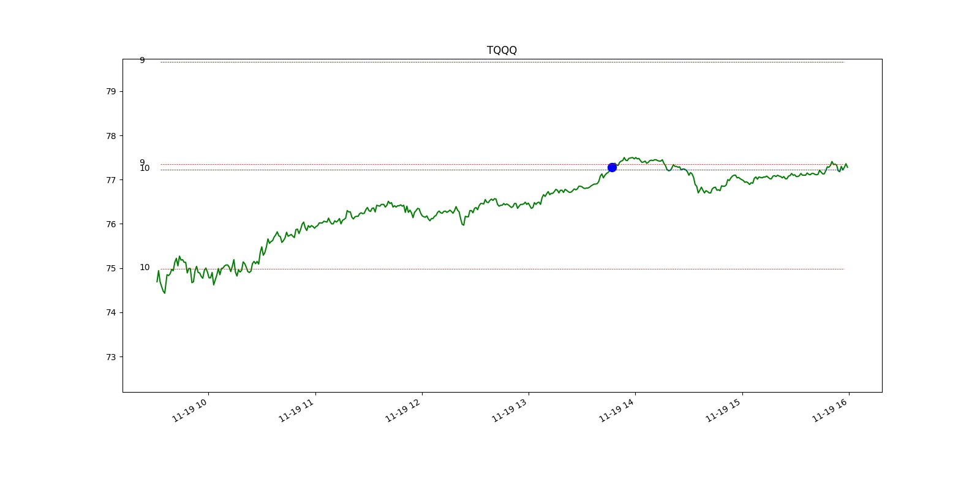Viewport: 980px width, 490px height.
Task: Click the y-axis label 74
Action: click(111, 312)
